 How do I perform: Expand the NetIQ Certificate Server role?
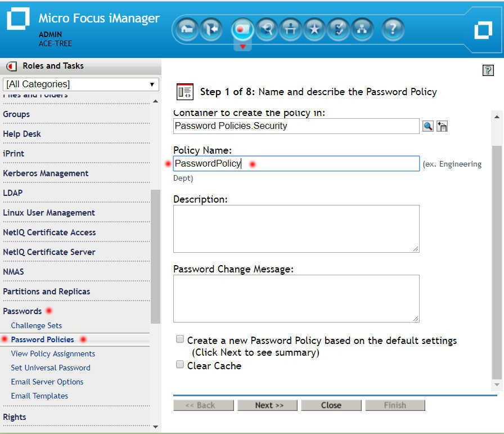click(49, 252)
